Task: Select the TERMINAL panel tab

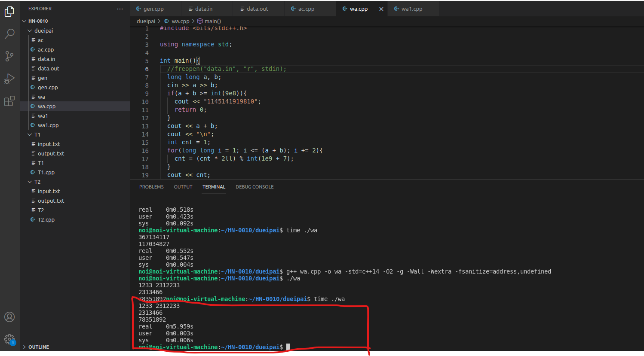Action: point(214,187)
